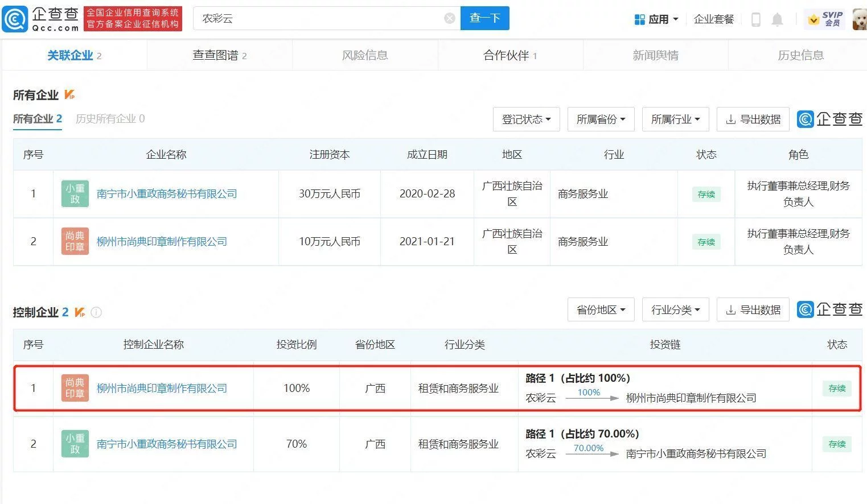
Task: Open 南宁市小重政商务秘书有限公司 in 控制企业 name column
Action: click(167, 444)
